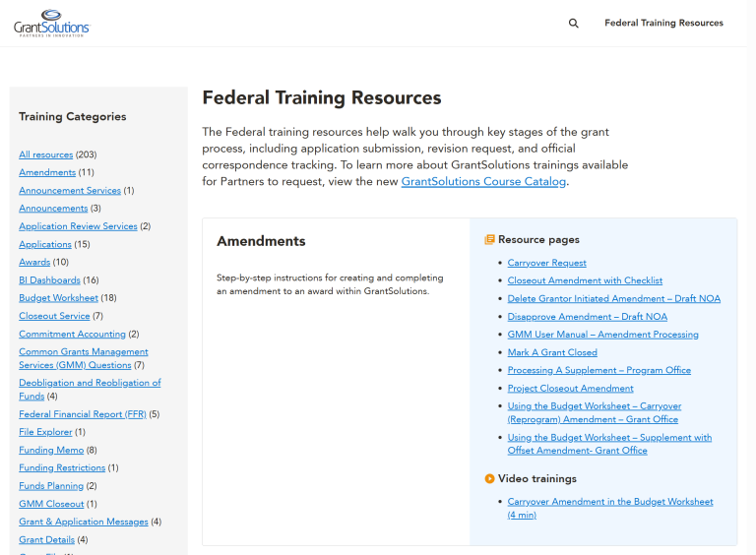Open Federal Training Resources menu item
This screenshot has width=756, height=555.
(x=663, y=23)
